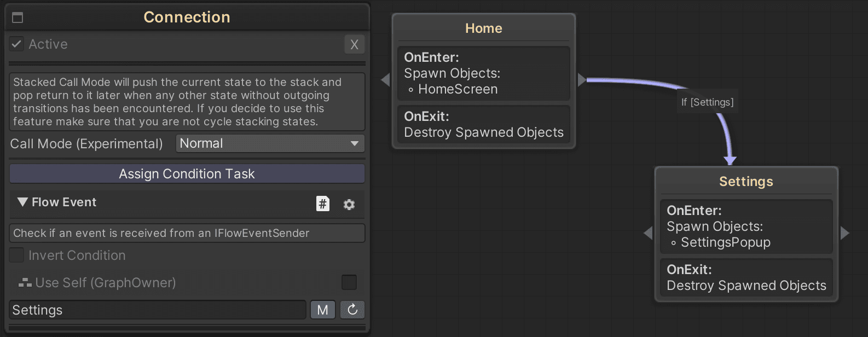The image size is (868, 337).
Task: Open the Flow Event script file icon
Action: (x=323, y=204)
